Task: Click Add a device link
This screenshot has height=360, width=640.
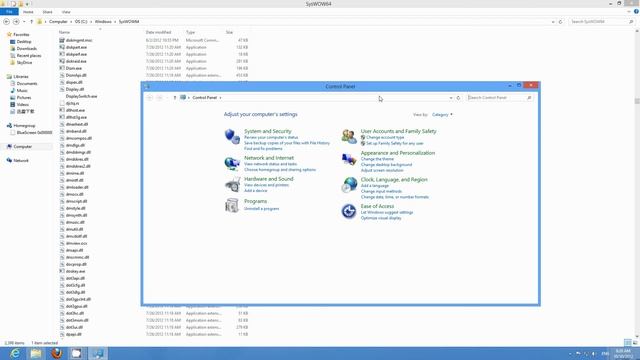Action: (x=256, y=191)
